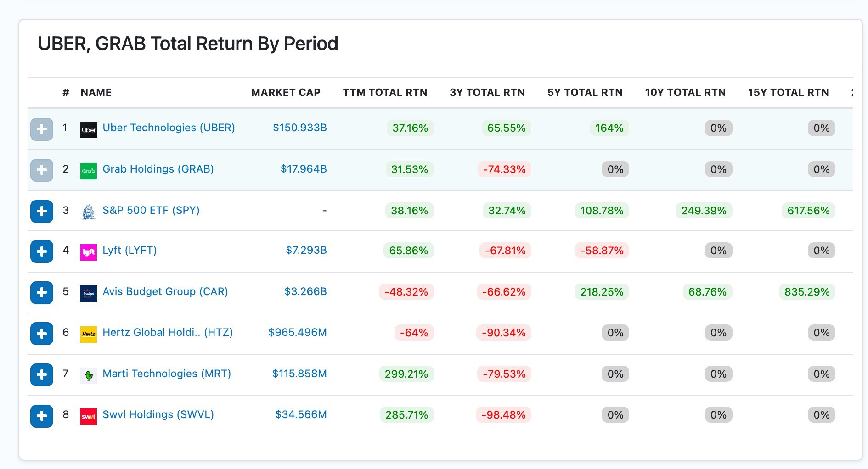Toggle the greyed plus button for Uber
Screen dimensions: 868x469
pyautogui.click(x=42, y=129)
